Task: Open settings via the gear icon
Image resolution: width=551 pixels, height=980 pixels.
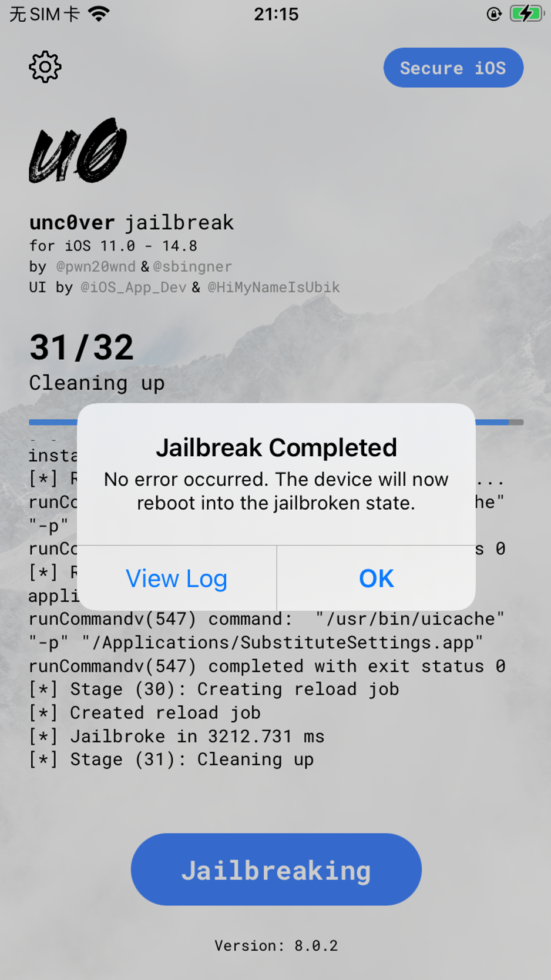Action: (45, 67)
